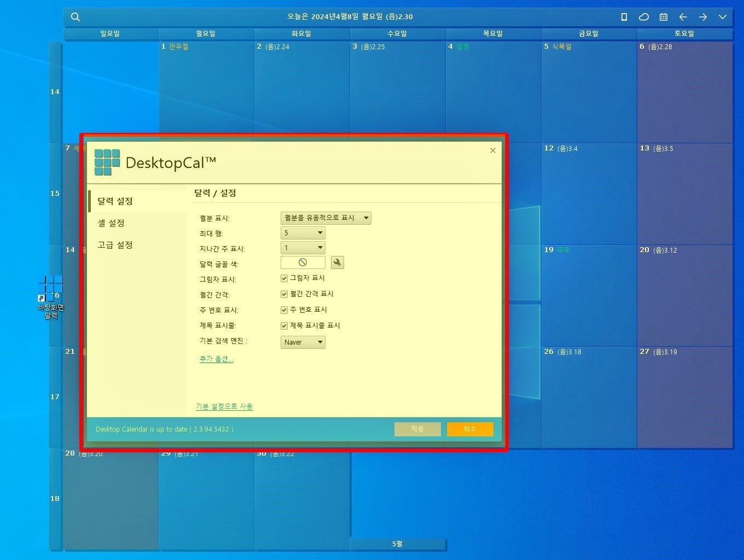Open the 기본 검색 엔진 Naver dropdown
This screenshot has height=560, width=744.
point(303,342)
